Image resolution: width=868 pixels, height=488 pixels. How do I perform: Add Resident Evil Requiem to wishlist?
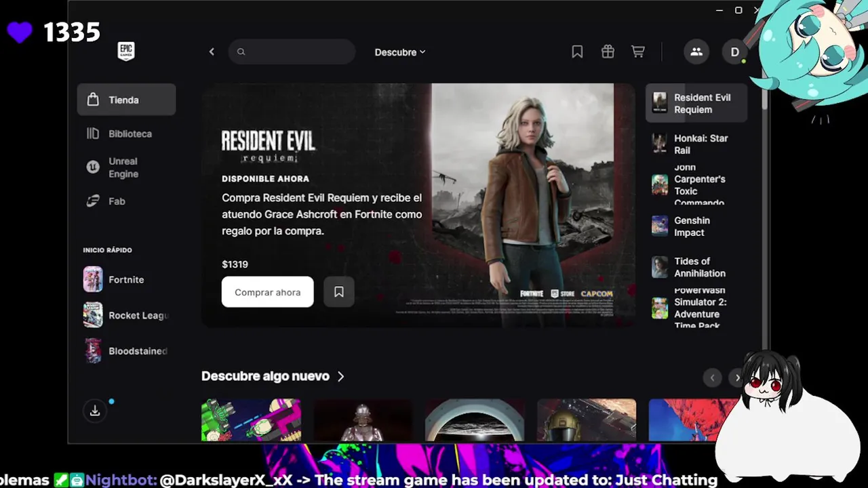click(339, 292)
